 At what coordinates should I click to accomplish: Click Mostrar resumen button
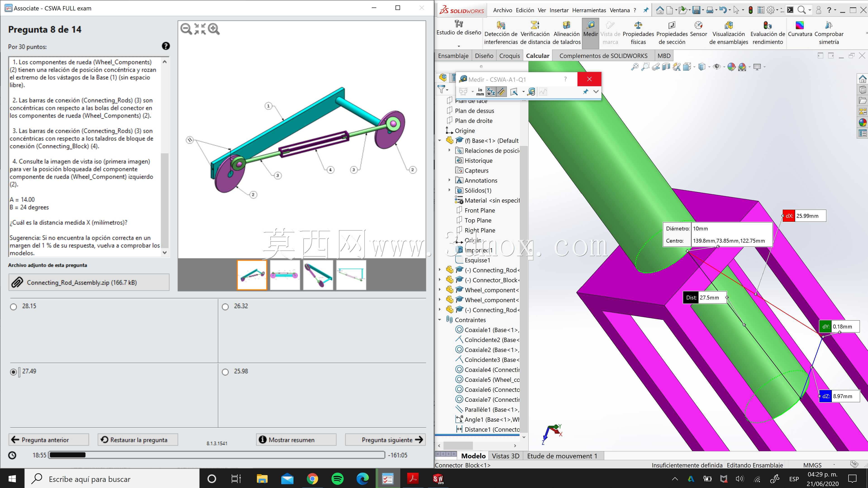point(296,440)
